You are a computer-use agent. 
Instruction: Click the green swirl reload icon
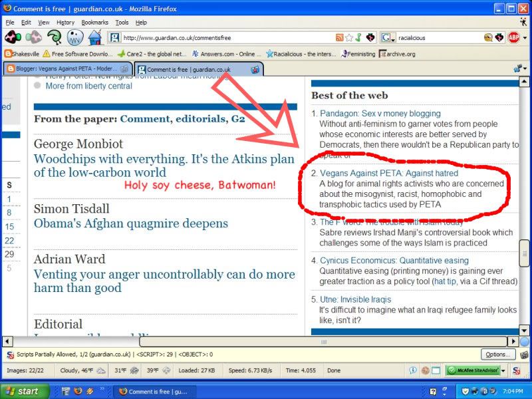[55, 37]
